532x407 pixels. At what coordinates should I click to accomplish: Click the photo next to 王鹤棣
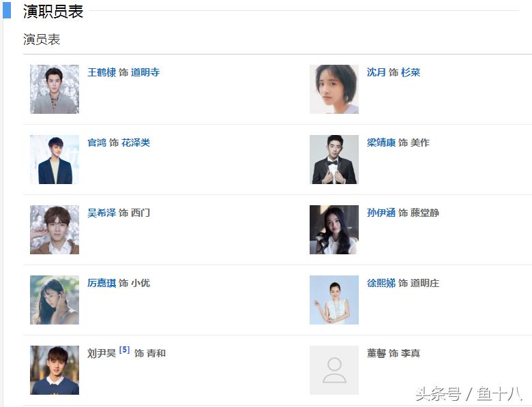tap(55, 89)
